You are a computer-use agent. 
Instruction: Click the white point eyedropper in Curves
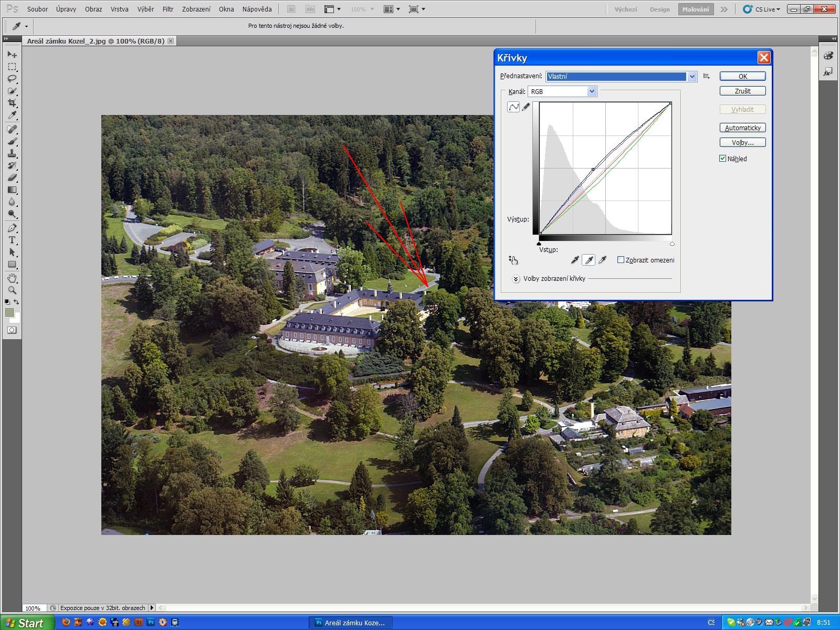(603, 260)
